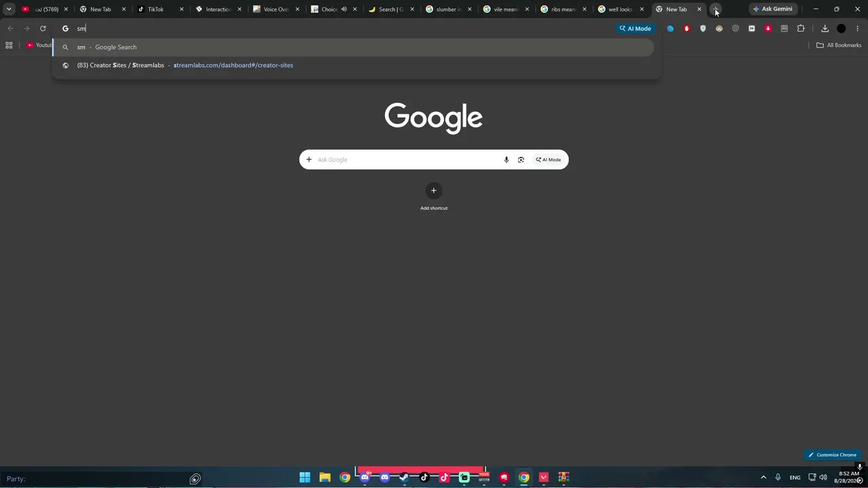Open the red TikTok taskbar icon
The height and width of the screenshot is (488, 868).
pos(444,477)
